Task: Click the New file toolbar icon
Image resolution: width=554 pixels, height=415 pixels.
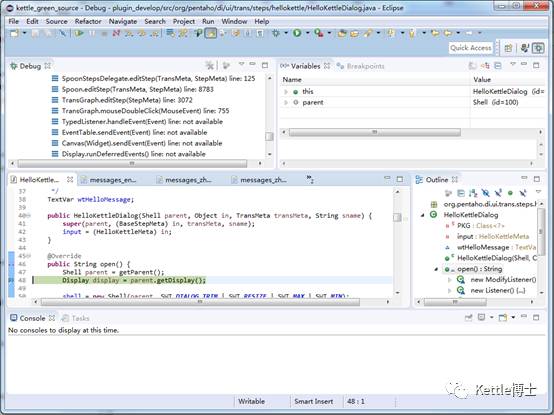Action: tap(14, 33)
